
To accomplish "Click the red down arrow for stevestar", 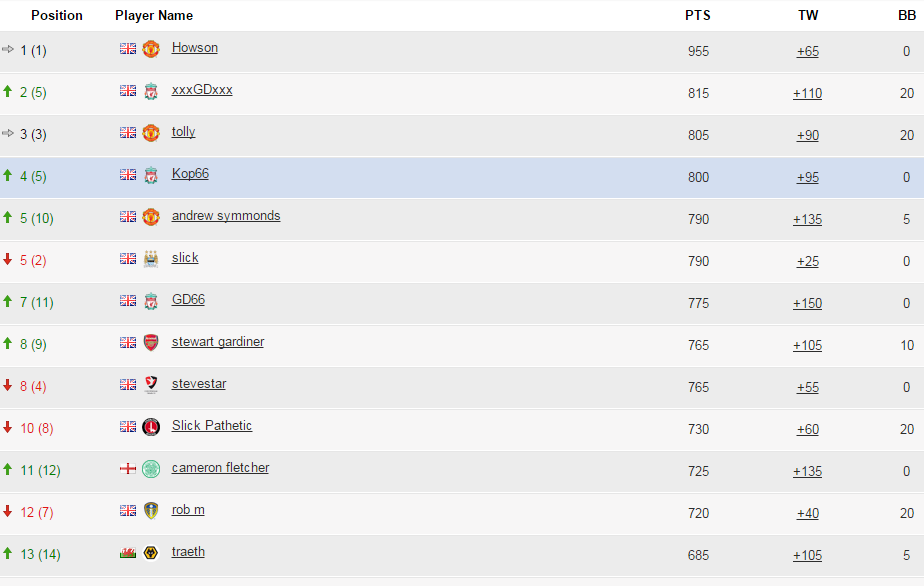I will [x=8, y=386].
